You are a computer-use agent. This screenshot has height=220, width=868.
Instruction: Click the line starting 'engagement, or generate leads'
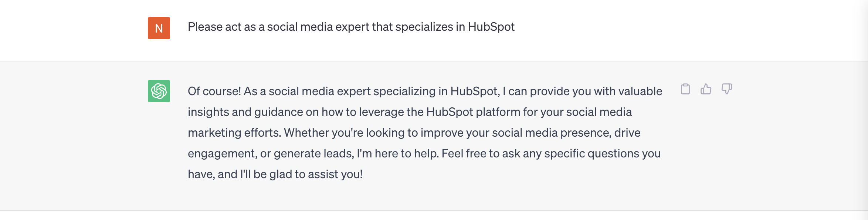[x=424, y=154]
